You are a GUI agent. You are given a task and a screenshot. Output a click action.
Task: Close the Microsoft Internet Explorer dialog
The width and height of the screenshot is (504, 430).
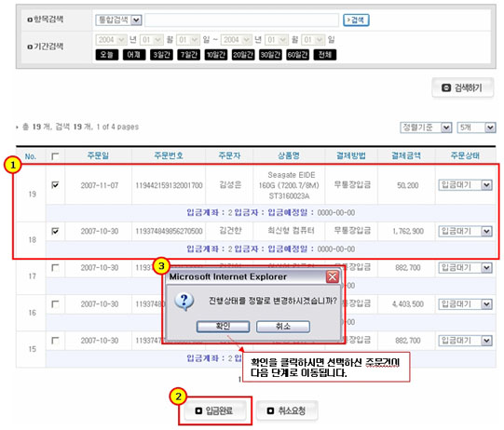(x=333, y=276)
